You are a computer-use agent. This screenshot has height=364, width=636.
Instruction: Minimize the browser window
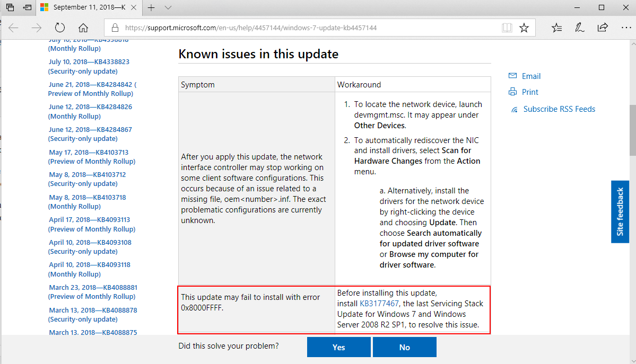point(577,7)
